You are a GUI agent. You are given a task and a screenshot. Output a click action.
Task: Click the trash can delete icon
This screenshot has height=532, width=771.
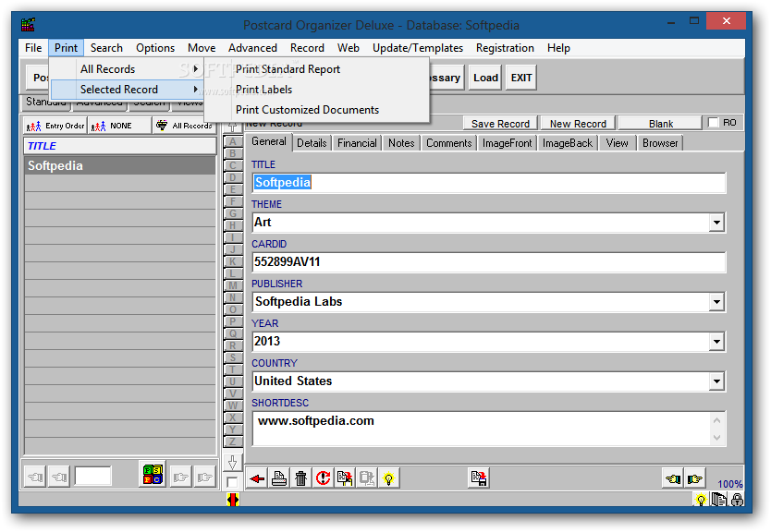(301, 478)
